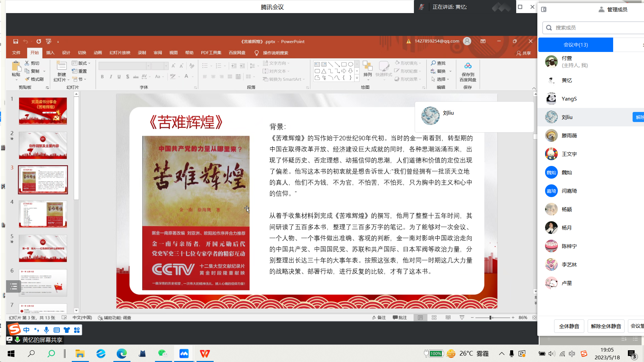
Task: Click the 解除全体静音 button
Action: pos(606,326)
